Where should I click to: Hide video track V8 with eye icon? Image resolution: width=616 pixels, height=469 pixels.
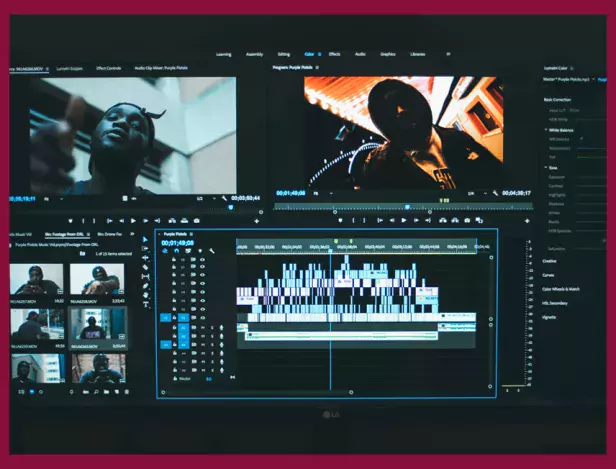(x=202, y=260)
